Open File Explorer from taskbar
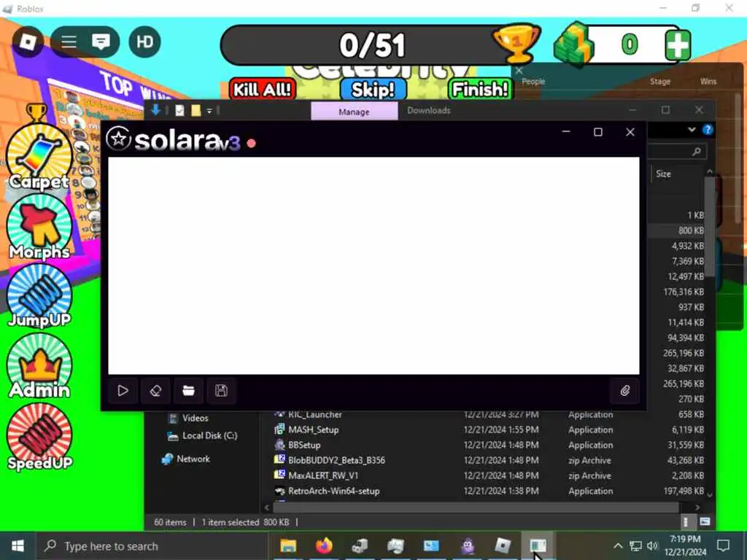Screen dimensions: 747x560 (288, 545)
